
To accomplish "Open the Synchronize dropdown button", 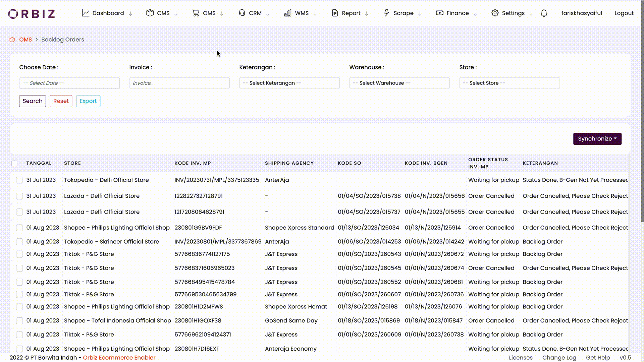I will [597, 139].
